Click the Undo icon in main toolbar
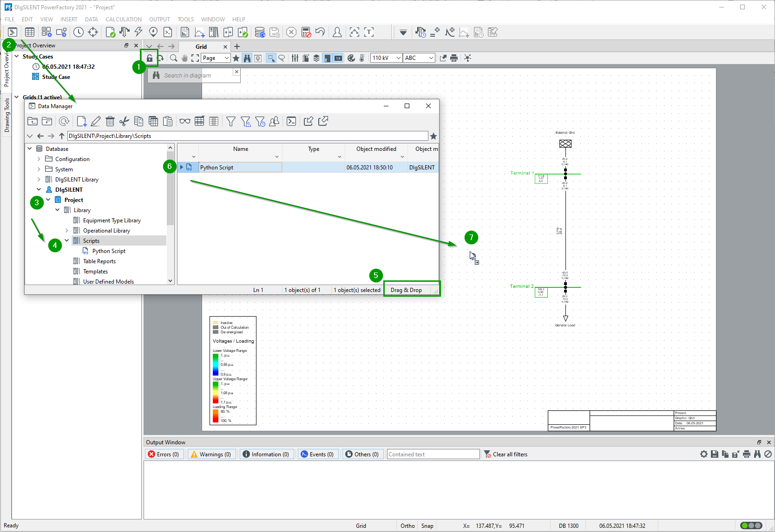Image resolution: width=775 pixels, height=532 pixels. pyautogui.click(x=320, y=32)
